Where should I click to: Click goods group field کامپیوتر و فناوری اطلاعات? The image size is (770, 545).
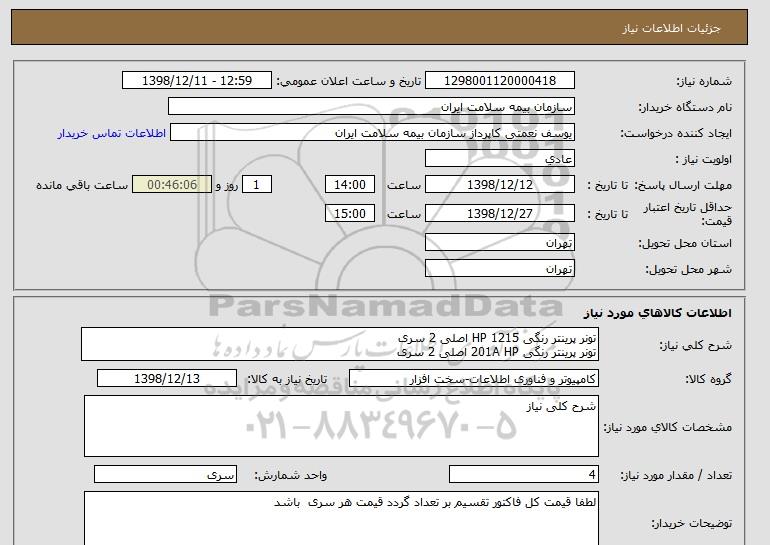[x=474, y=379]
